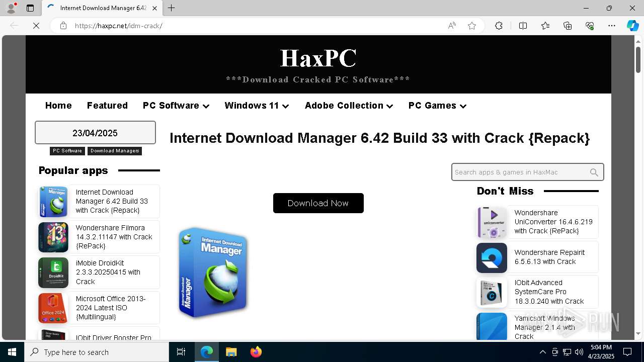Viewport: 644px width, 362px height.
Task: Open the Copilot sidebar icon
Action: click(632, 26)
